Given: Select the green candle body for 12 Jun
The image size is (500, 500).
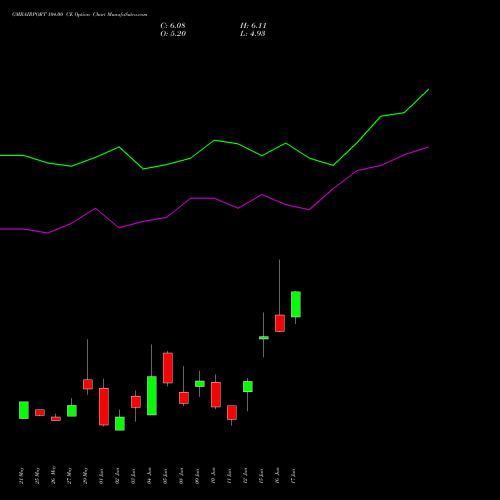Looking at the screenshot, I should pyautogui.click(x=248, y=386).
